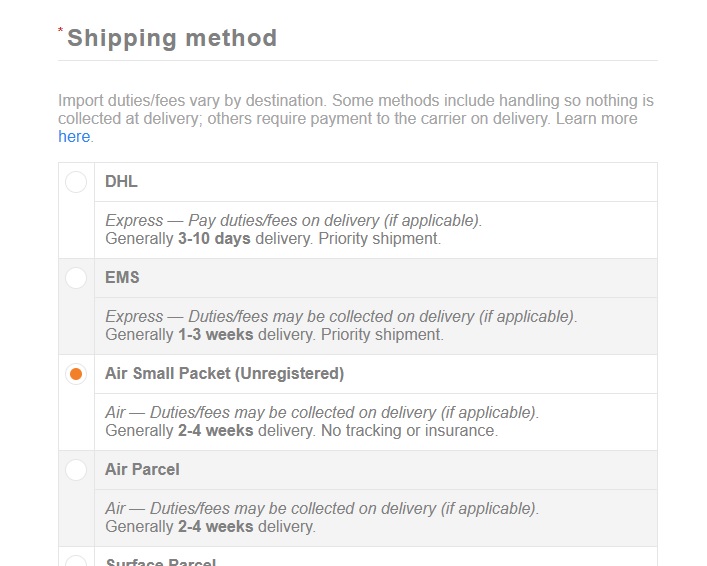Click the Air Small Packet (Unregistered) label
The width and height of the screenshot is (707, 566).
click(224, 374)
